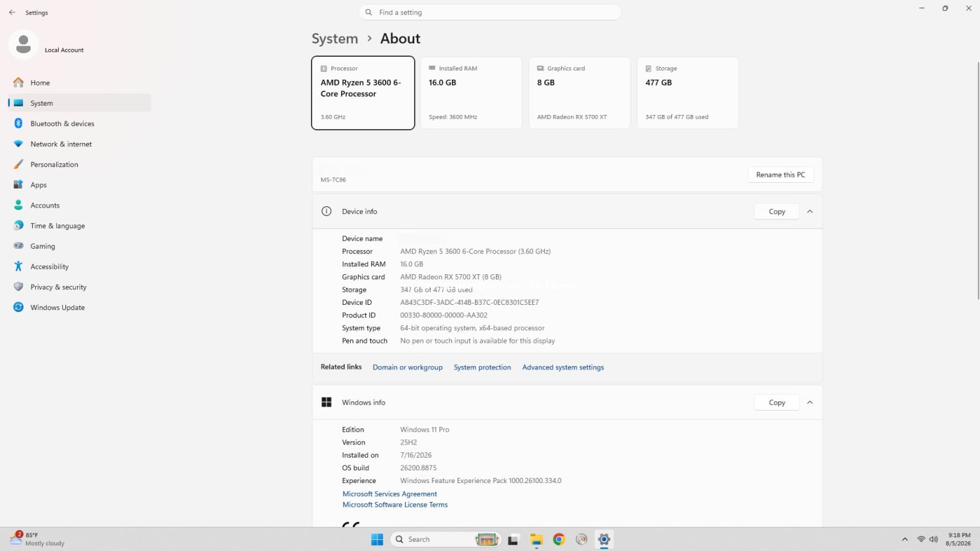Open the Apps settings section
Image resolution: width=980 pixels, height=551 pixels.
[79, 185]
